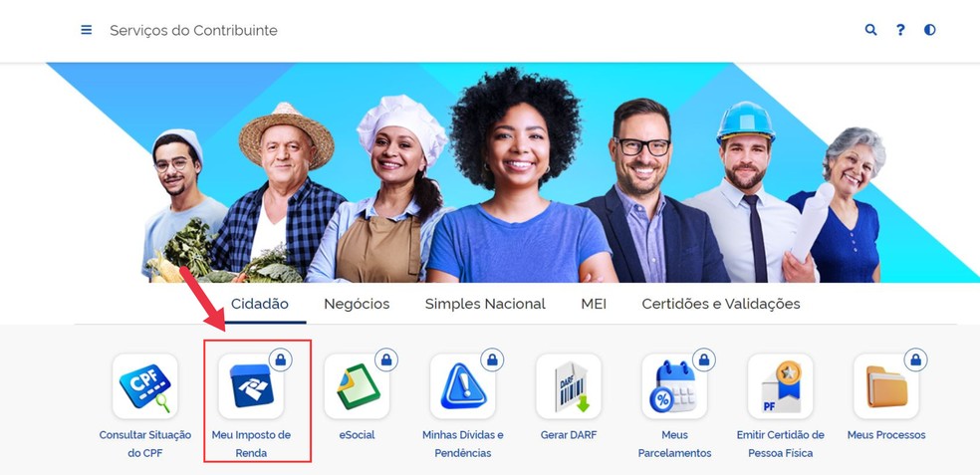Launch the eSocial icon
Image resolution: width=980 pixels, height=475 pixels.
point(357,386)
